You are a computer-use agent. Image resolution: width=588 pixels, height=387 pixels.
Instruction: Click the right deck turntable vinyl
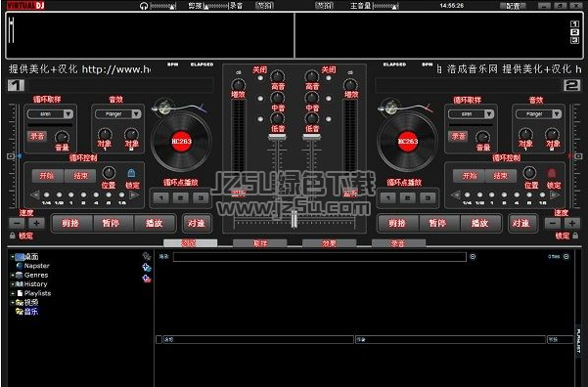tap(408, 142)
